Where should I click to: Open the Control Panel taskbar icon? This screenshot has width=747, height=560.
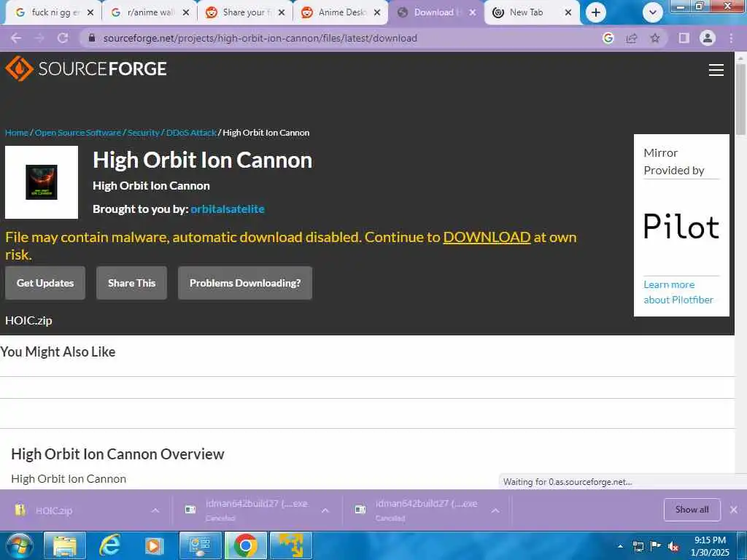(200, 545)
